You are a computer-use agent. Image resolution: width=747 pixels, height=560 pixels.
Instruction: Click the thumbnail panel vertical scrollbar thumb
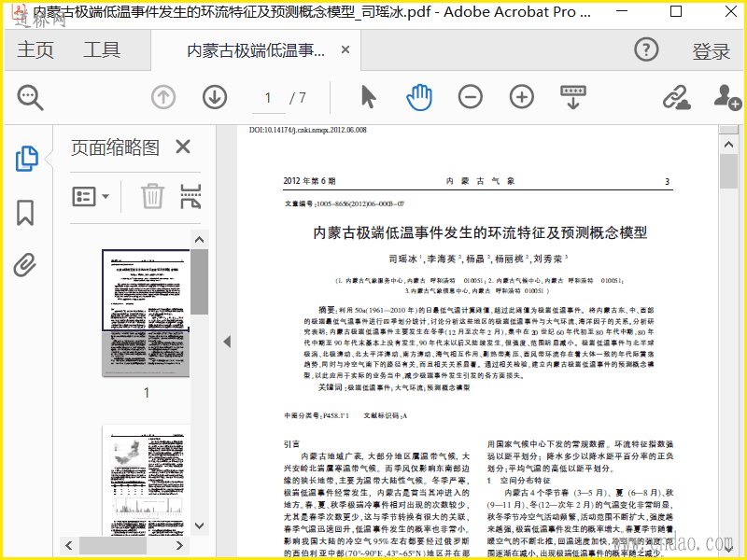pos(199,282)
